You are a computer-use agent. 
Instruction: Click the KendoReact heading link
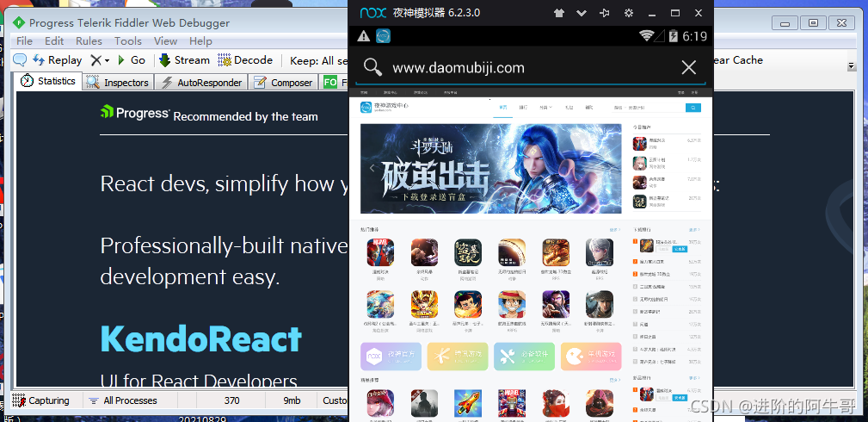click(x=201, y=338)
